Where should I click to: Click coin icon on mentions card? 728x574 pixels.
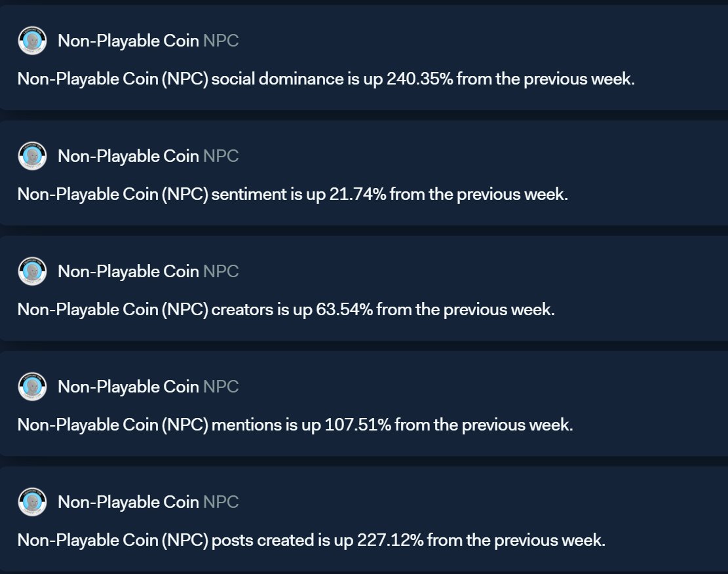[32, 387]
